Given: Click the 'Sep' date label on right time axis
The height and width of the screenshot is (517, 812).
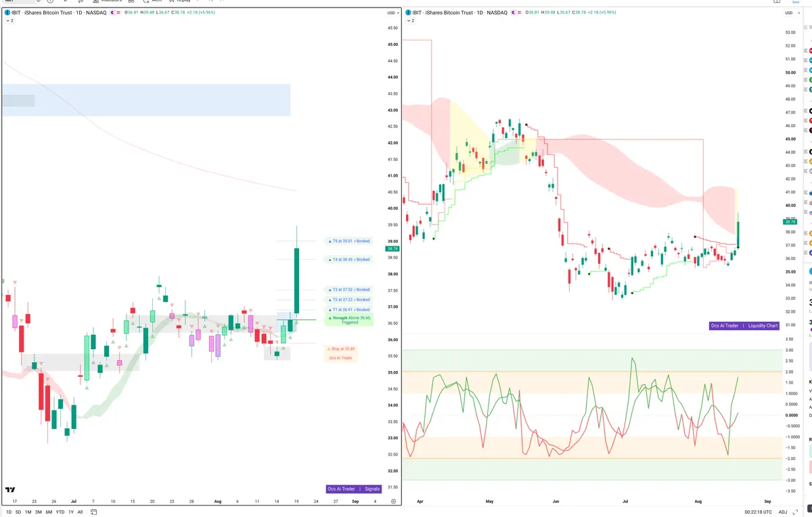Looking at the screenshot, I should pos(767,501).
